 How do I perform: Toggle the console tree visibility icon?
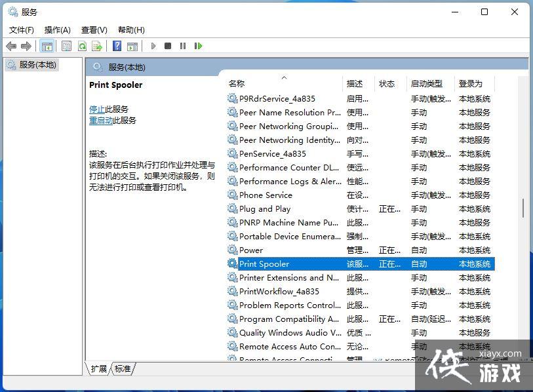[47, 46]
